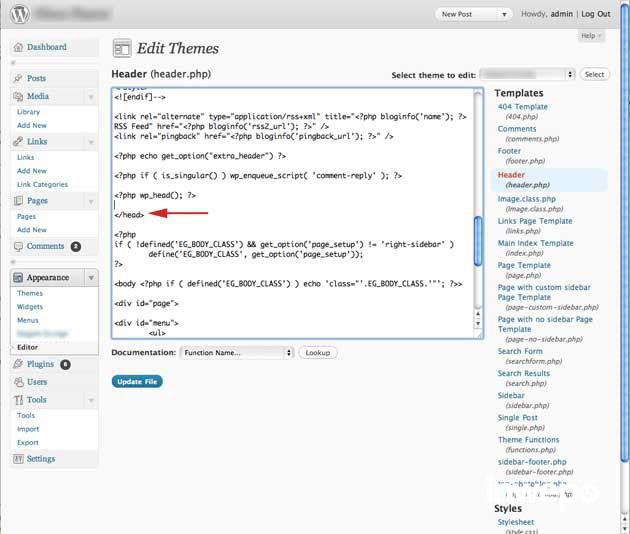The height and width of the screenshot is (534, 630).
Task: Open the Comments template file
Action: (517, 129)
